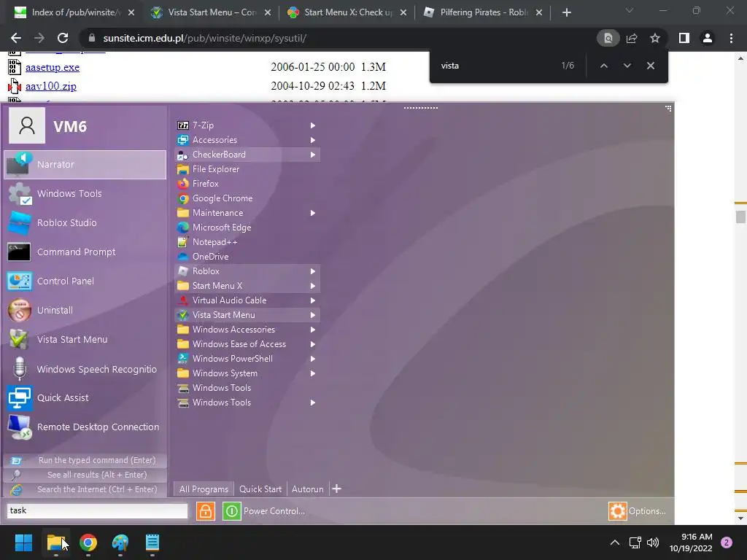Launch Google Chrome from All Programs
The image size is (747, 560).
(247, 198)
